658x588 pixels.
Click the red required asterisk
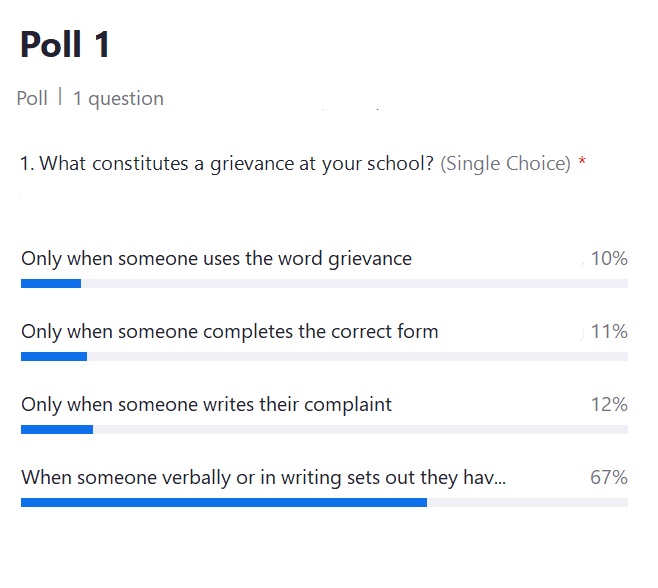(x=582, y=160)
